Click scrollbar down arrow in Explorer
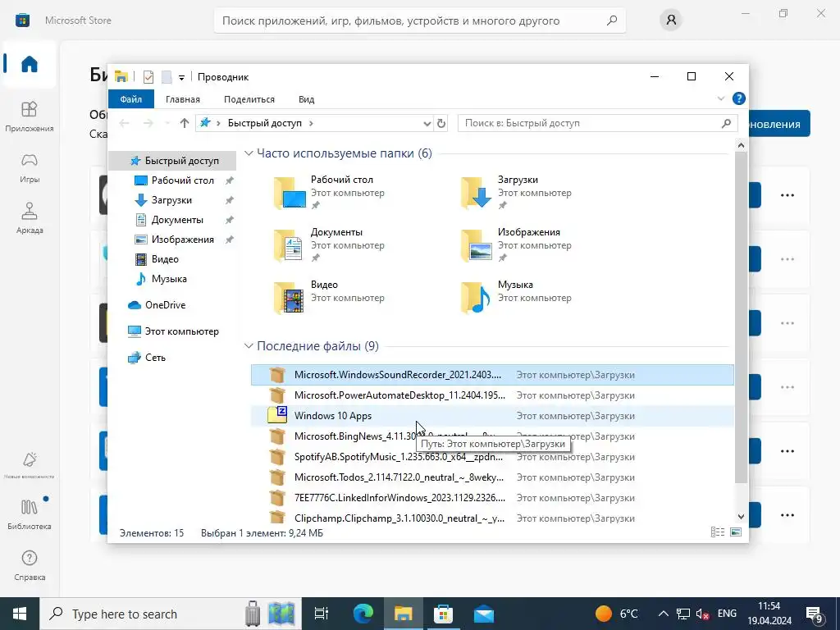 point(741,517)
